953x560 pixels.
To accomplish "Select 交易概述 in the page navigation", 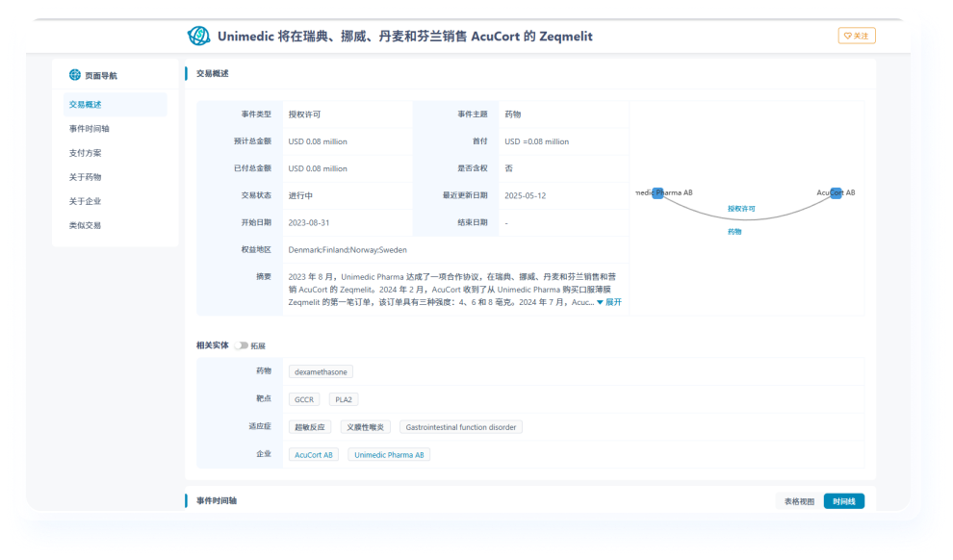I will (115, 105).
